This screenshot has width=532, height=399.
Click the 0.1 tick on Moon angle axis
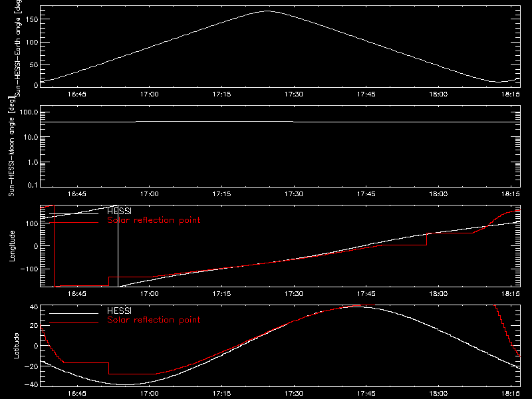click(x=33, y=185)
